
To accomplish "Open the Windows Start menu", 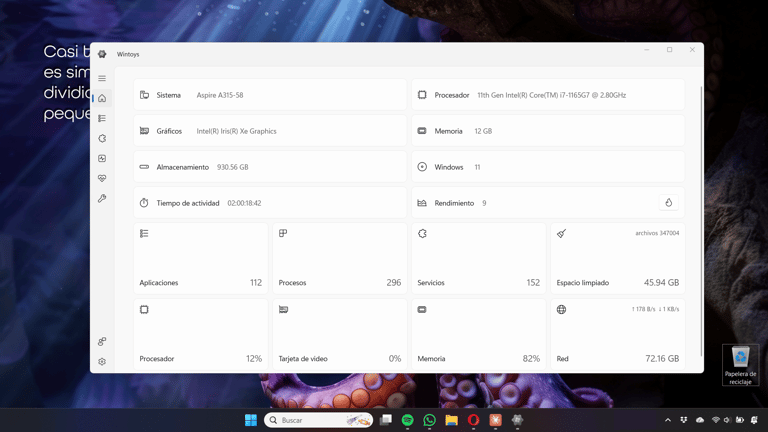I will click(251, 420).
